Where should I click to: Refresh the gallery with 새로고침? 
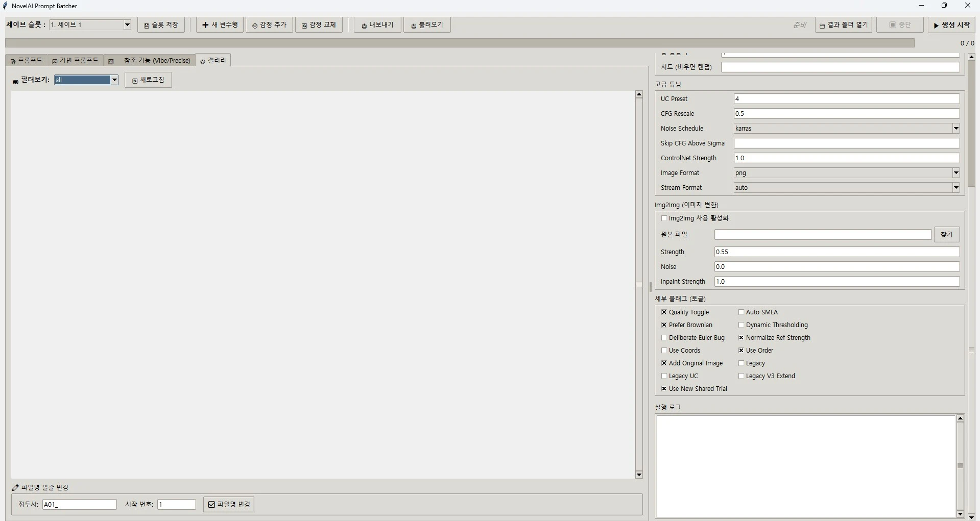click(x=148, y=80)
